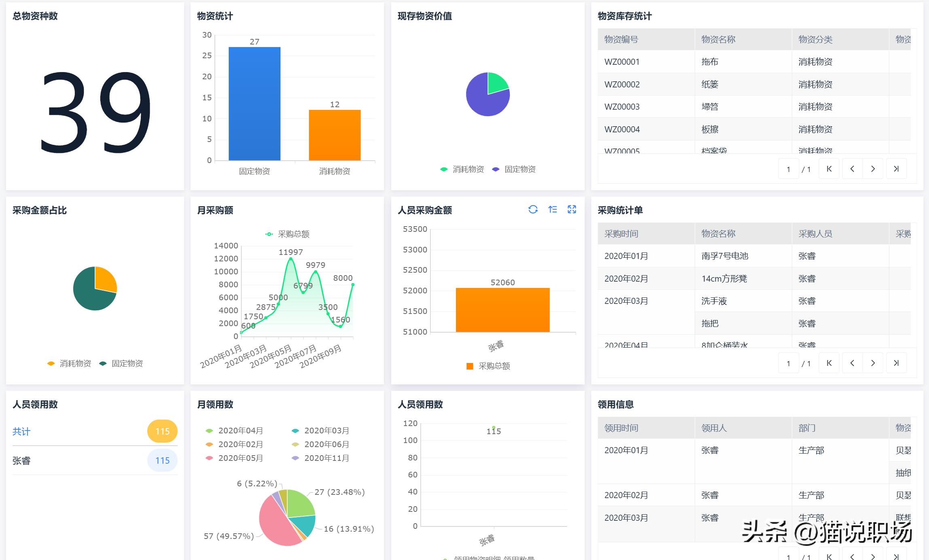Open previous page in 采购统计单 table

pos(851,363)
